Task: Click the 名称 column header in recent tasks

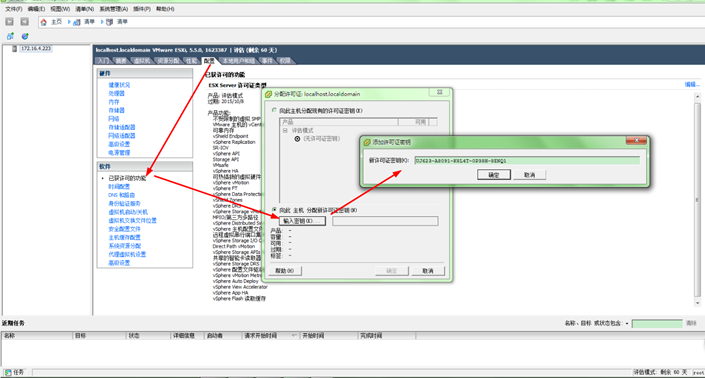Action: (37, 336)
